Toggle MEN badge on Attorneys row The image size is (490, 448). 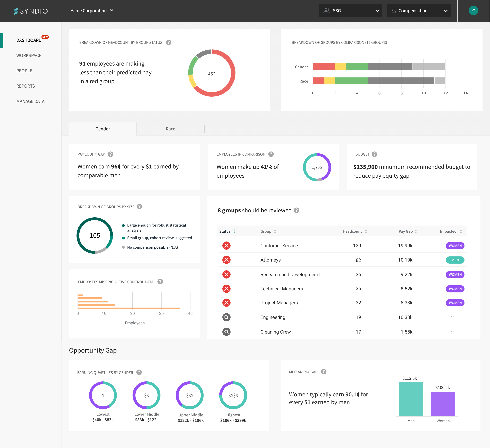(455, 260)
